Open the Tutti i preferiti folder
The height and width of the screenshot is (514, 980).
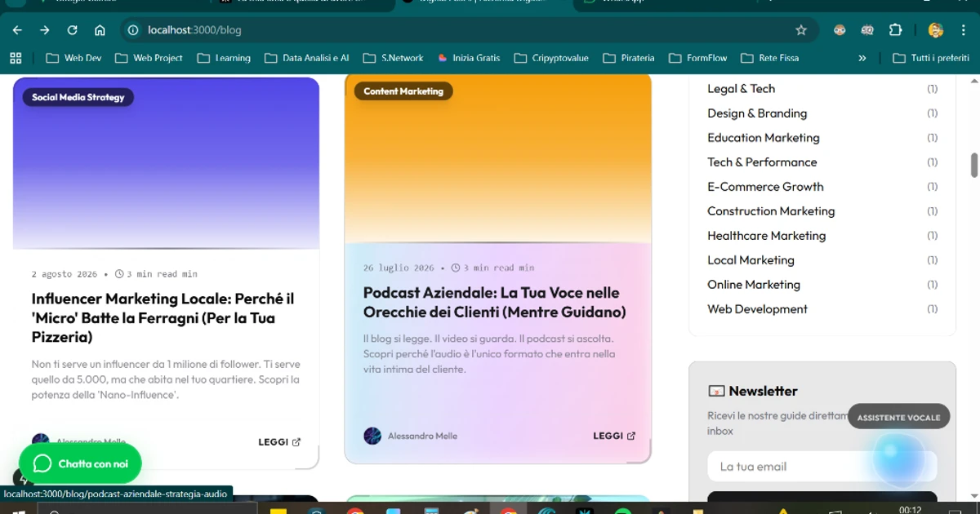[931, 58]
